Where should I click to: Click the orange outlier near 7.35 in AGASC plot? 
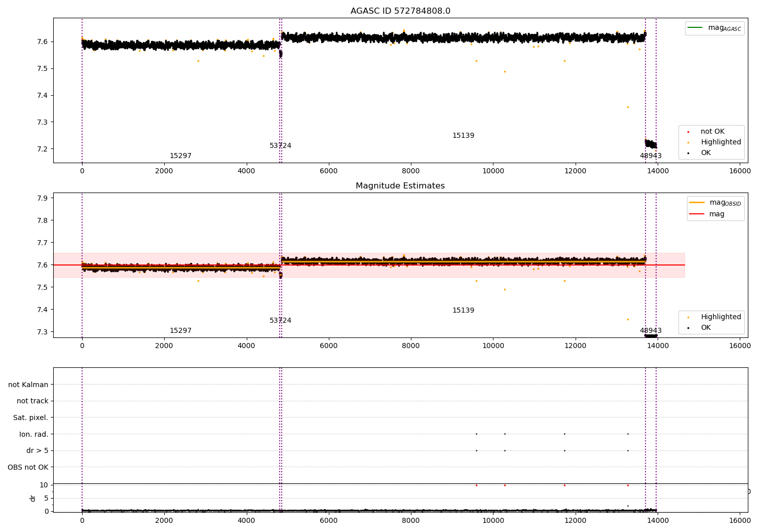pos(628,107)
